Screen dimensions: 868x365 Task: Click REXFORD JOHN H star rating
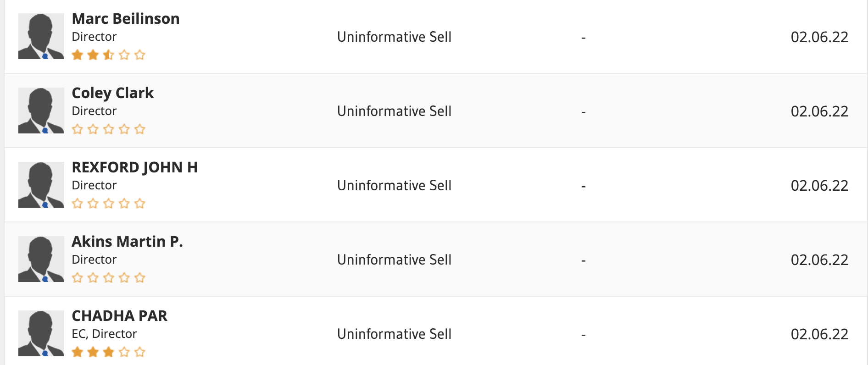coord(109,204)
